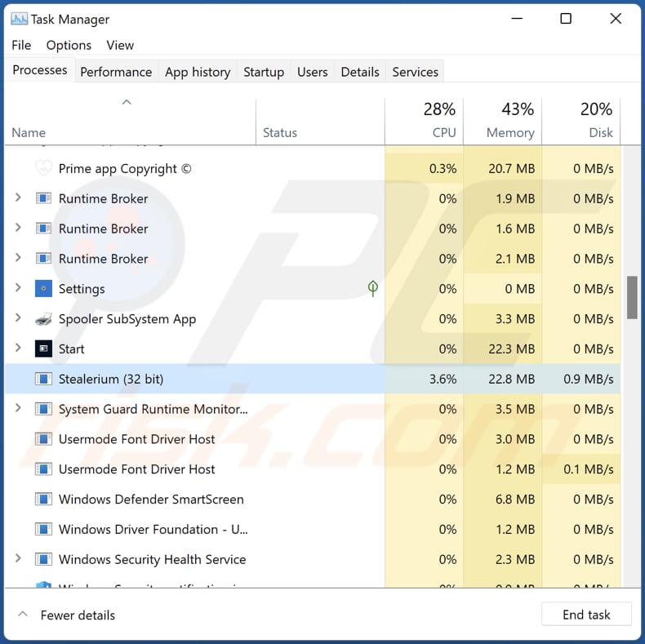645x644 pixels.
Task: Sort by the Disk column header
Action: 581,122
